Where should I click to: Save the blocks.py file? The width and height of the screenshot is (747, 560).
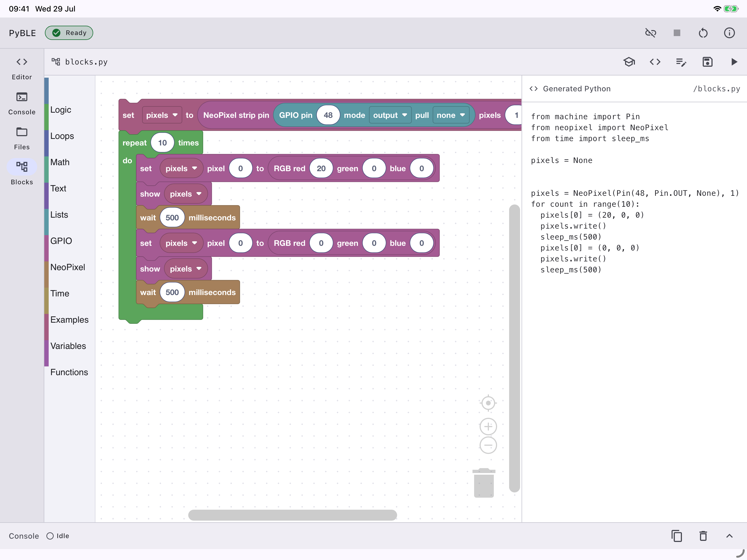point(707,62)
